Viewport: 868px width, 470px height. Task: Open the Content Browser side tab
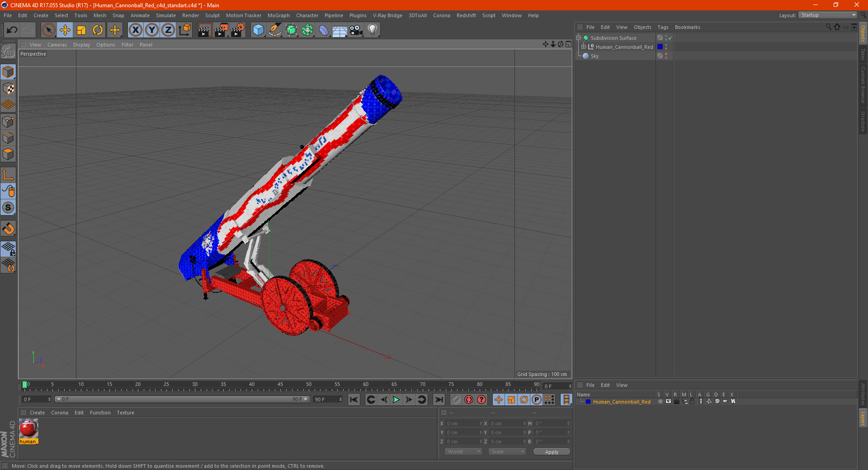click(x=863, y=85)
